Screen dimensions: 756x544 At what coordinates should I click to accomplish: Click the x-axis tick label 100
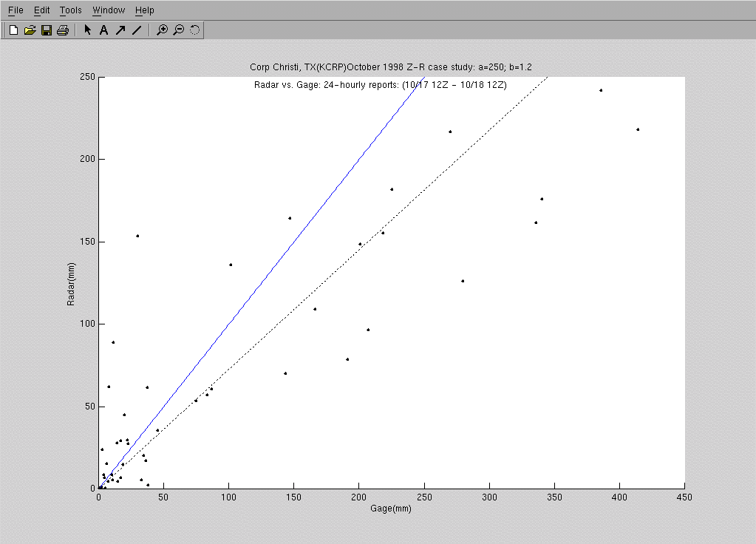click(228, 497)
